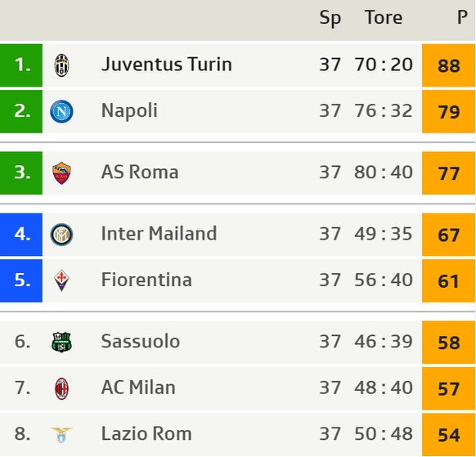This screenshot has width=476, height=457.
Task: Click the green rank 1 position box
Action: (21, 65)
